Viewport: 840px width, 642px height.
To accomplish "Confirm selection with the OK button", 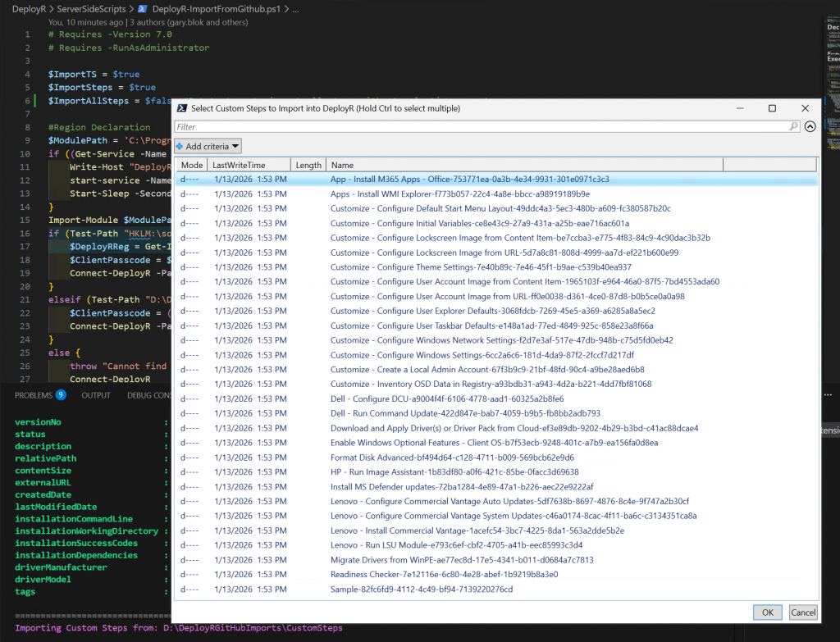I will (767, 612).
